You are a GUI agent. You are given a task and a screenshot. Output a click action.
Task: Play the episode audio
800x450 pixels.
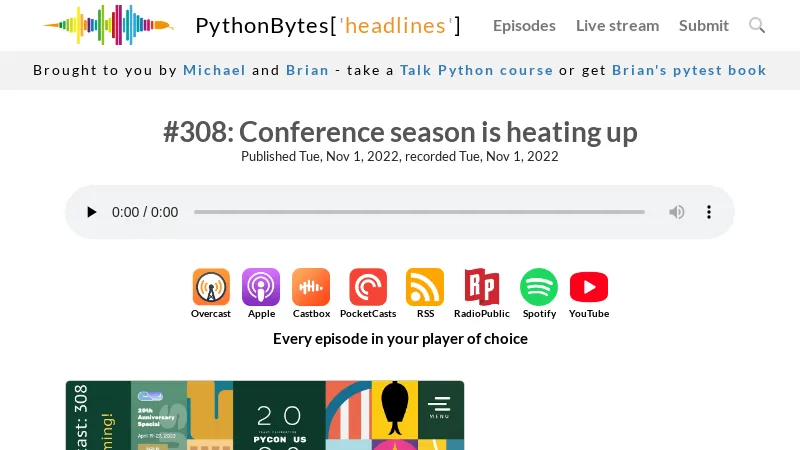pyautogui.click(x=91, y=212)
